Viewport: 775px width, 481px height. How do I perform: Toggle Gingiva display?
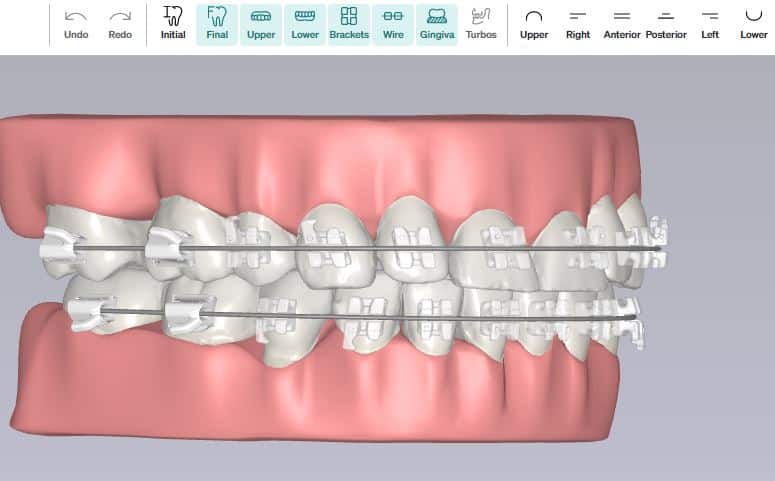click(x=437, y=24)
